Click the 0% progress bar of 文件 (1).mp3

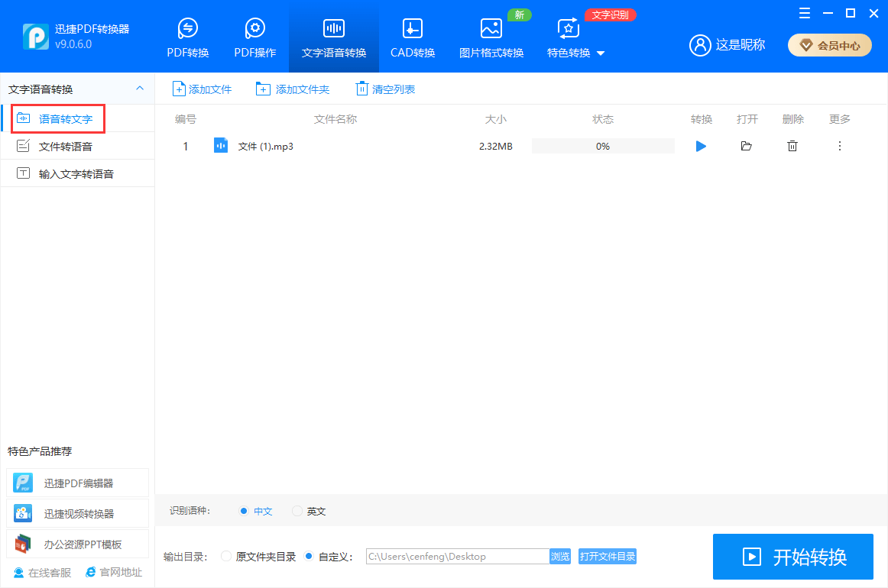pos(603,146)
